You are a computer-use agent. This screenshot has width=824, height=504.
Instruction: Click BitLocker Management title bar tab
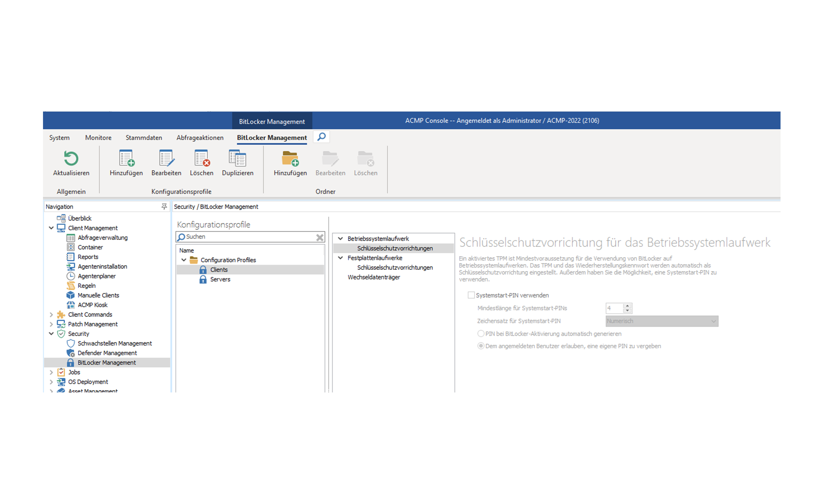272,121
